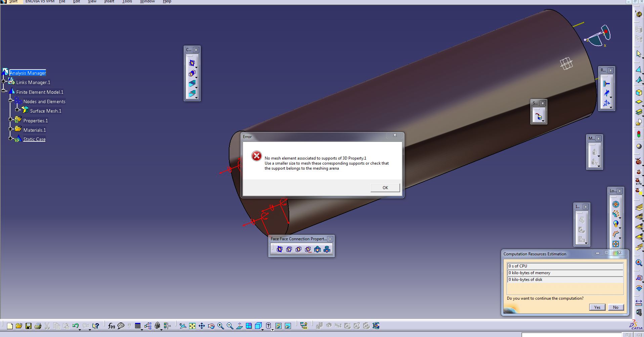The image size is (644, 337).
Task: Click the Fly Mode airplane icon
Action: 183,326
